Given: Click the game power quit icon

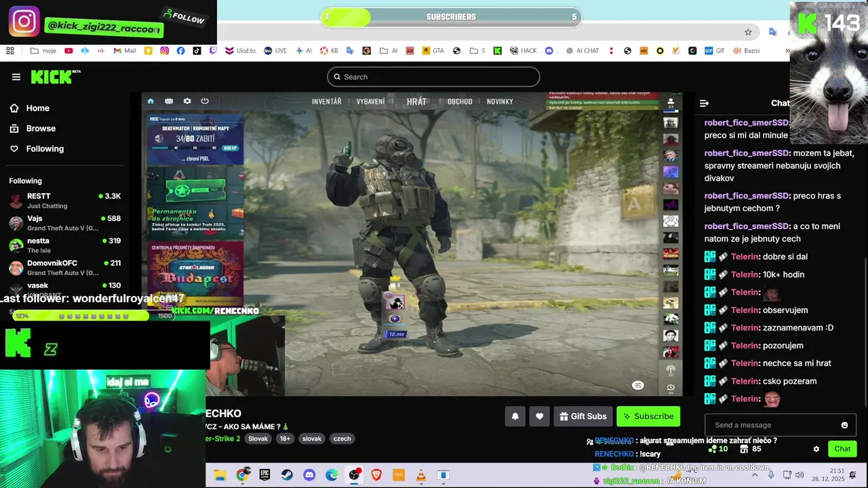Looking at the screenshot, I should tap(205, 101).
